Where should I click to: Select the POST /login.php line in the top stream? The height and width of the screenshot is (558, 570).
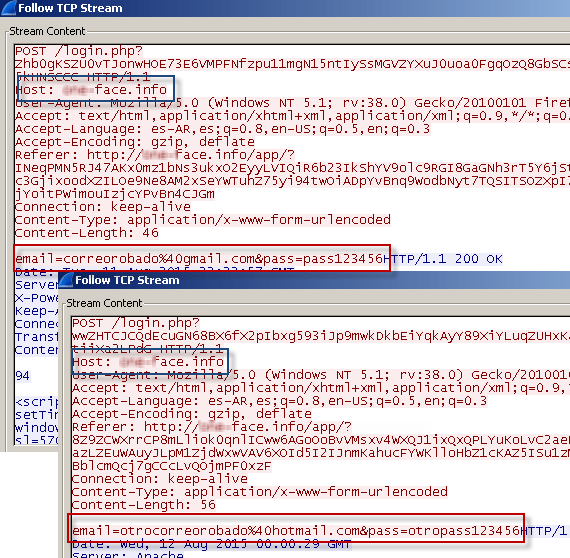pos(79,51)
